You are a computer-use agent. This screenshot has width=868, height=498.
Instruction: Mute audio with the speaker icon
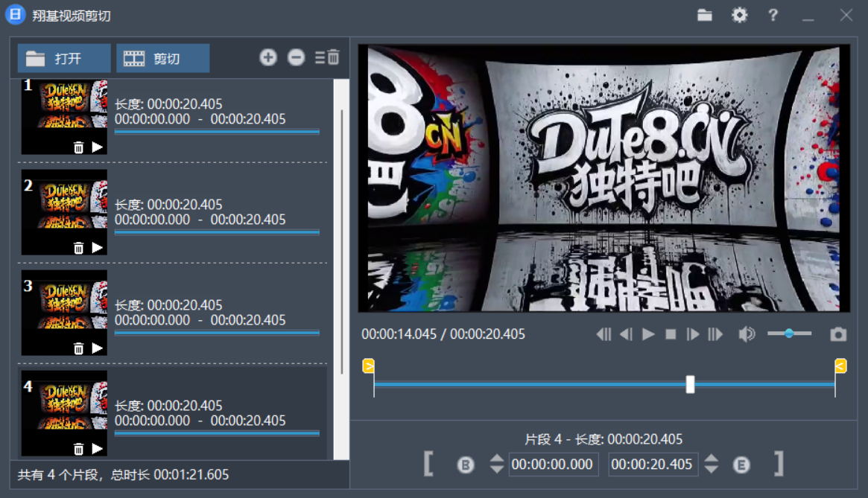747,334
